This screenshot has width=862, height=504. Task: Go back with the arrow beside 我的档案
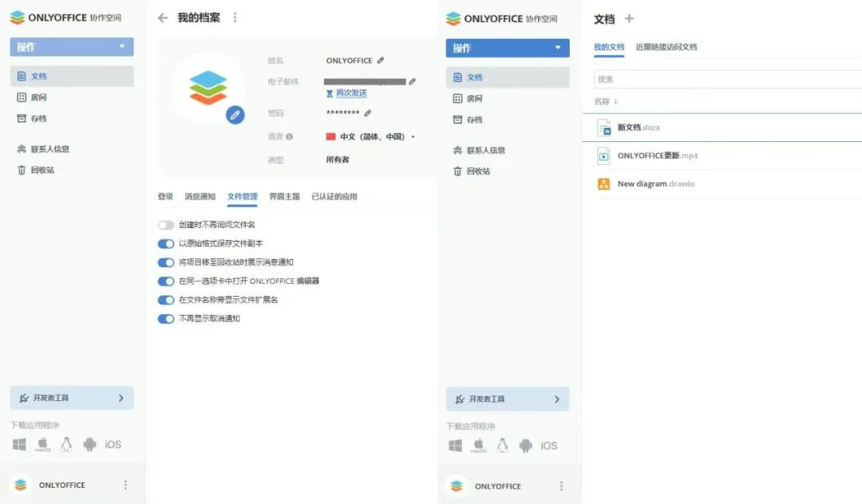coord(163,18)
